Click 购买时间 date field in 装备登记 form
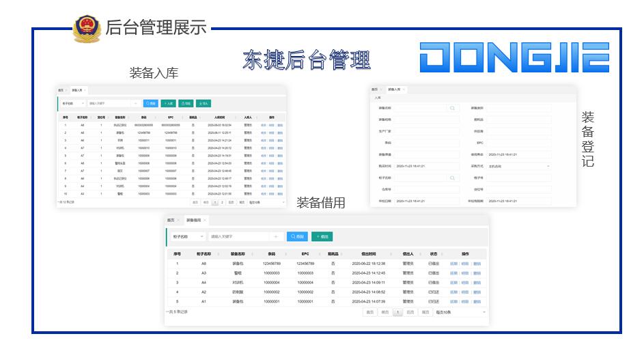The image size is (644, 362). 426,167
